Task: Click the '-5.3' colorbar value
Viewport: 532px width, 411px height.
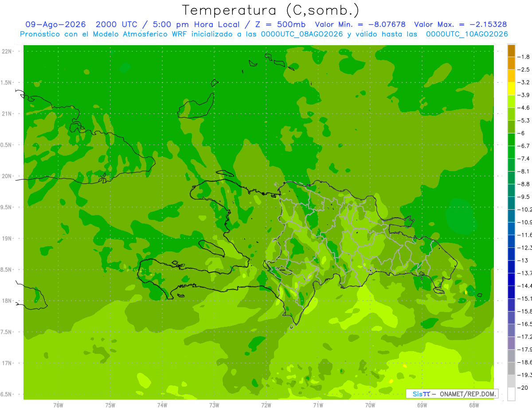Action: tap(523, 120)
